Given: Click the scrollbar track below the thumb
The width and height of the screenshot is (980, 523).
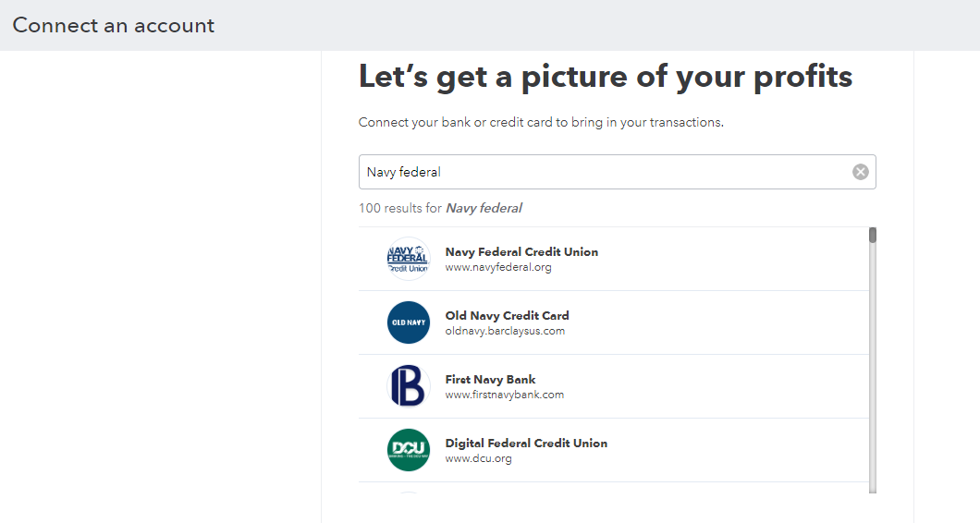Looking at the screenshot, I should tap(873, 369).
